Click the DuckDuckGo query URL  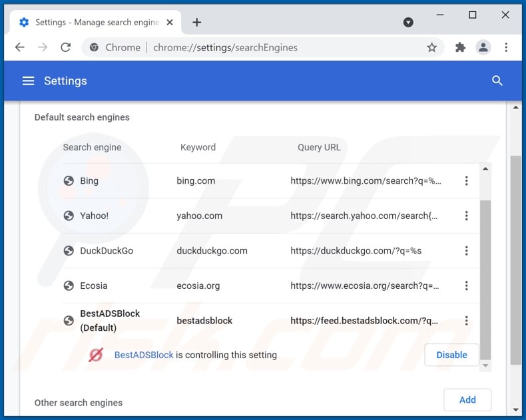[356, 250]
